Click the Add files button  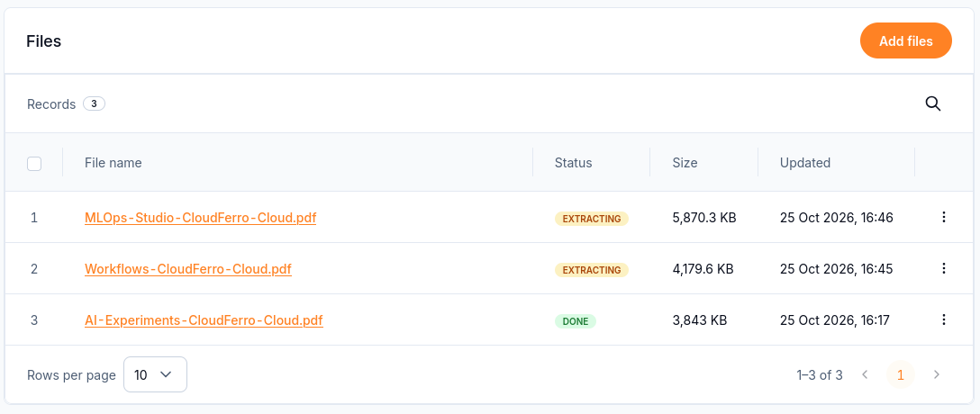click(x=905, y=41)
